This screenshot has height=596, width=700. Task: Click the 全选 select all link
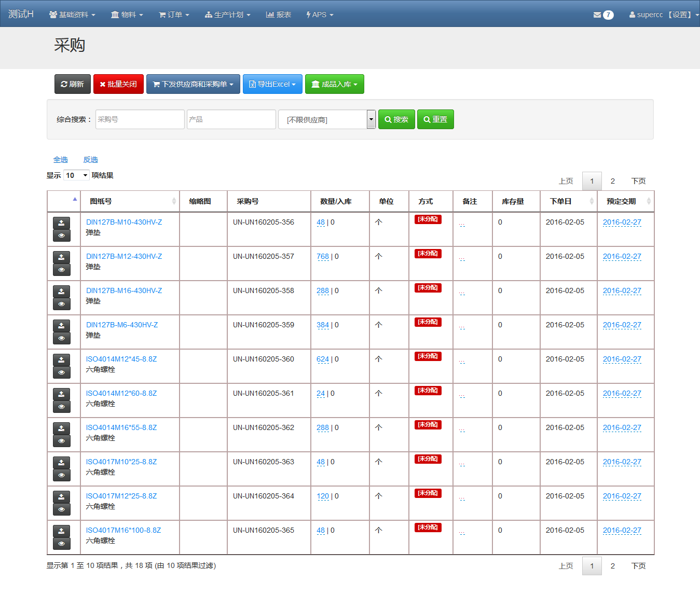coord(60,160)
